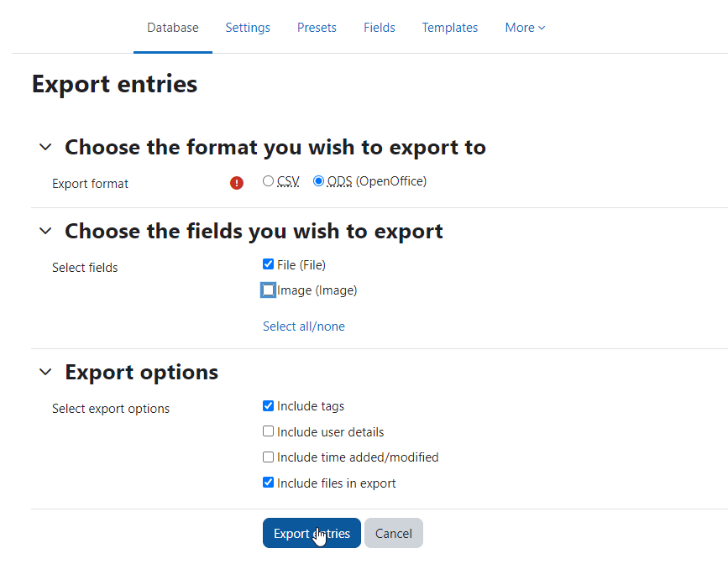
Task: Collapse the export format section chevron
Action: click(45, 147)
